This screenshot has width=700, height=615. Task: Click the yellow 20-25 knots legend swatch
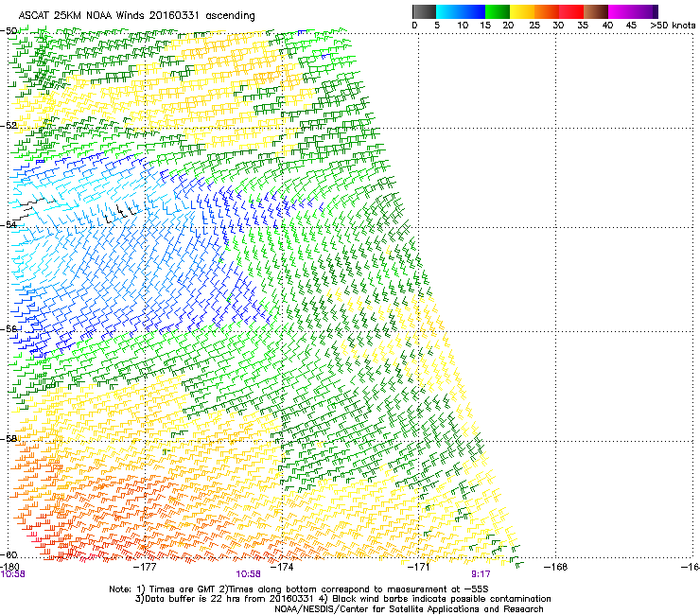[522, 11]
